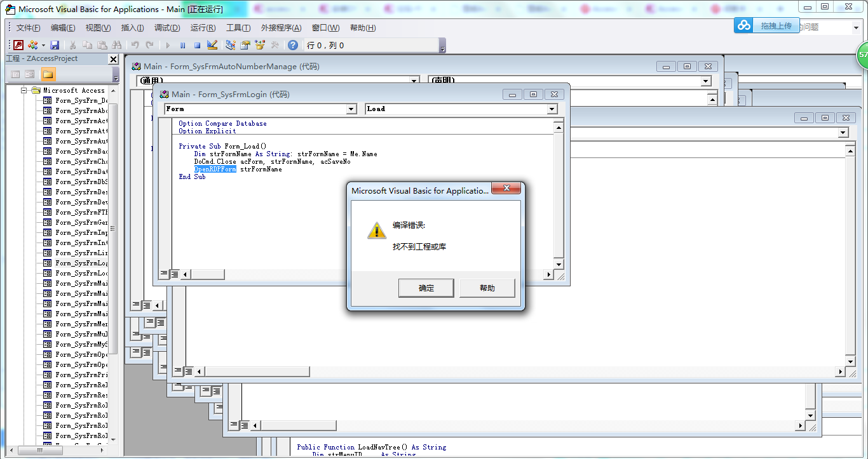
Task: Click 帮助 button in the error dialog
Action: [487, 288]
